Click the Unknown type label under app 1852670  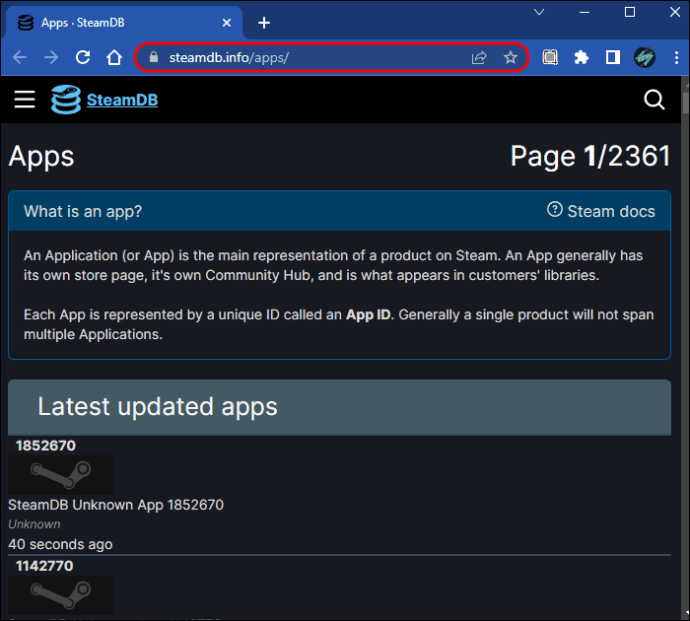pyautogui.click(x=34, y=524)
